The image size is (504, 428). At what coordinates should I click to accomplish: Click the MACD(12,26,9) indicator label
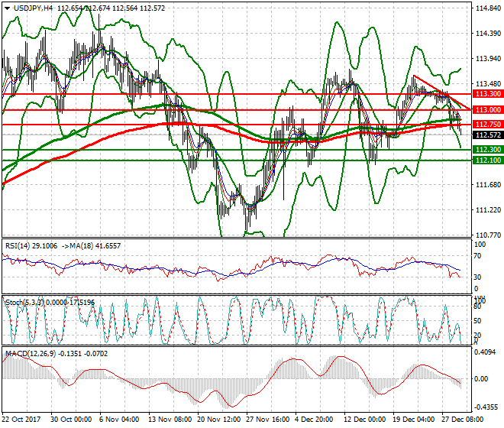(31, 354)
